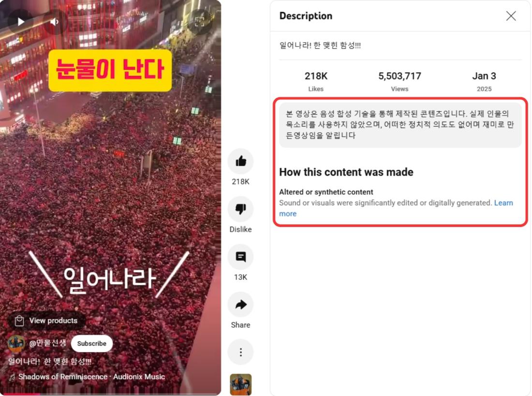Image resolution: width=532 pixels, height=396 pixels.
Task: Click the music note icon by the track name
Action: coord(12,377)
